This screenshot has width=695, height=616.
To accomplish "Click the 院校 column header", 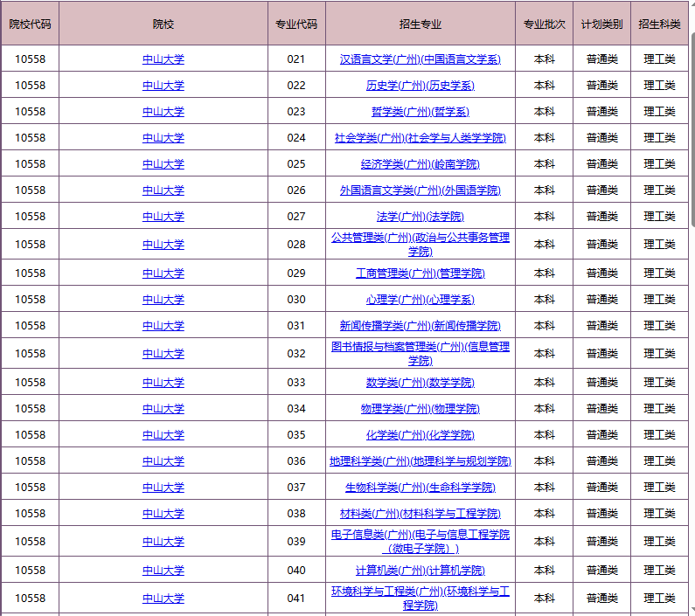I will 163,24.
